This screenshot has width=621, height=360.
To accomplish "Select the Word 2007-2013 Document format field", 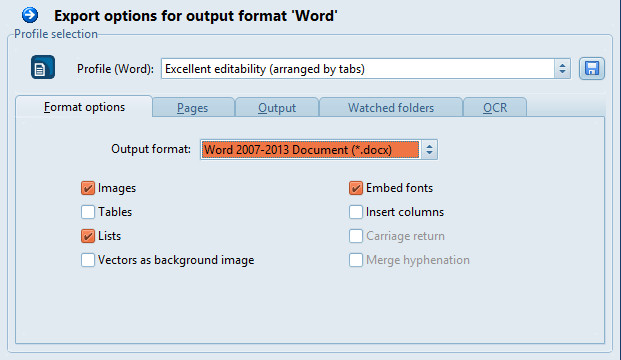I will pyautogui.click(x=310, y=150).
